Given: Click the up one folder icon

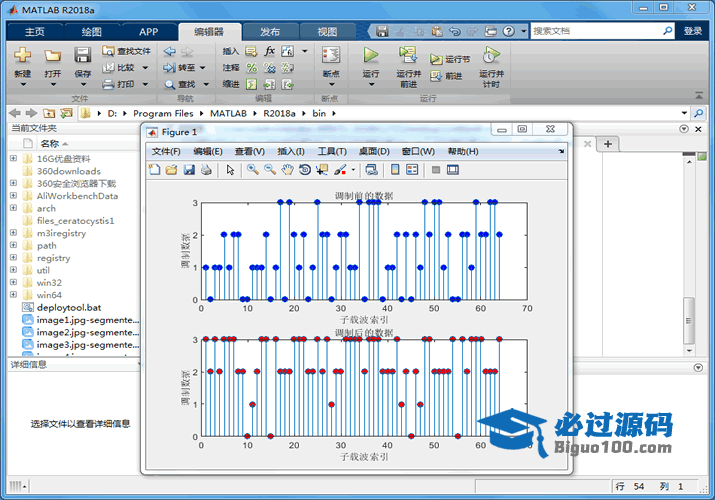Looking at the screenshot, I should [x=49, y=113].
